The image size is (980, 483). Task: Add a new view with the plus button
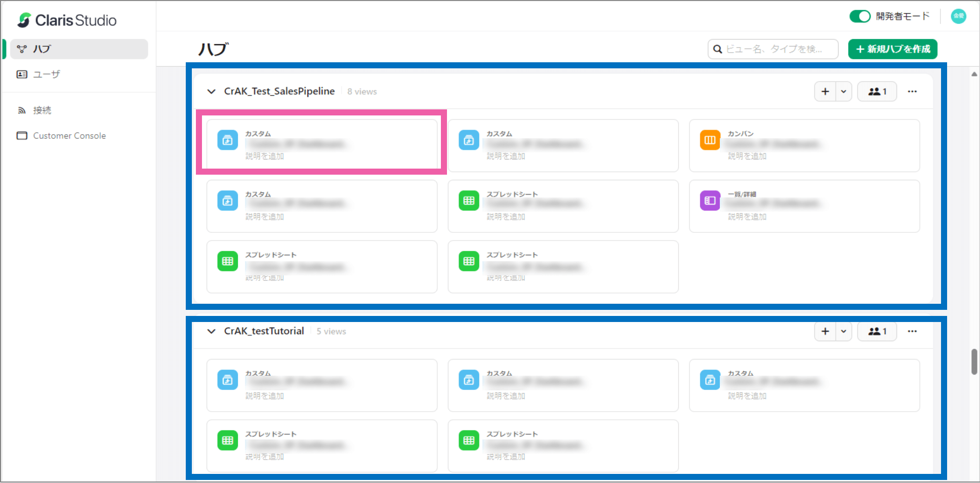825,91
